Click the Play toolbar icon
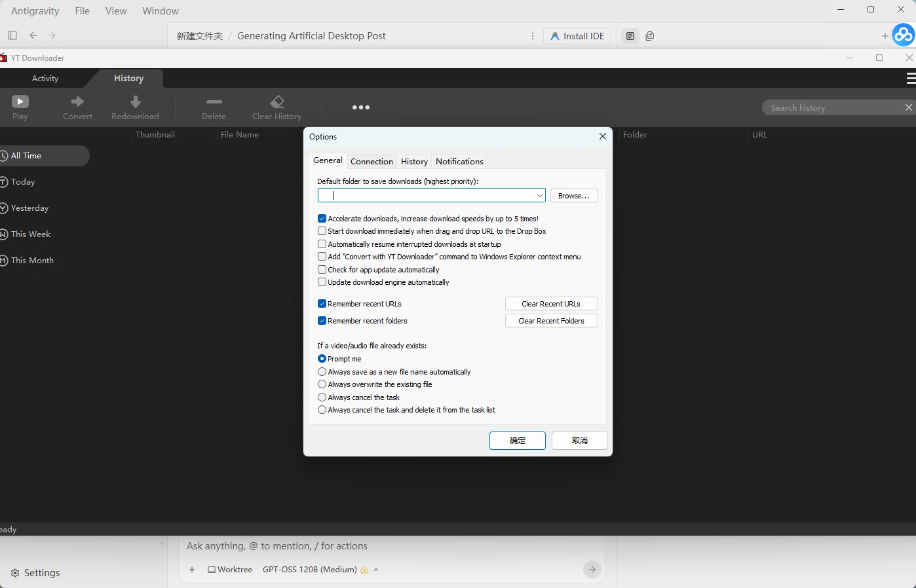 coord(20,101)
